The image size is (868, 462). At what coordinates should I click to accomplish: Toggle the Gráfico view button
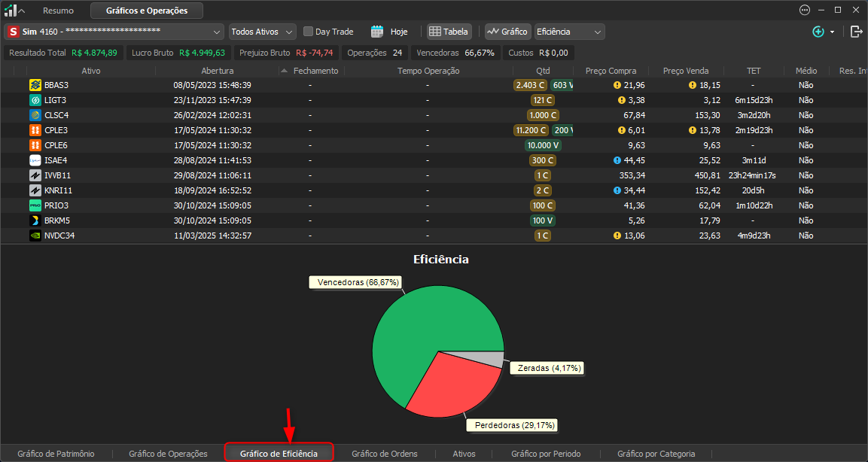507,32
